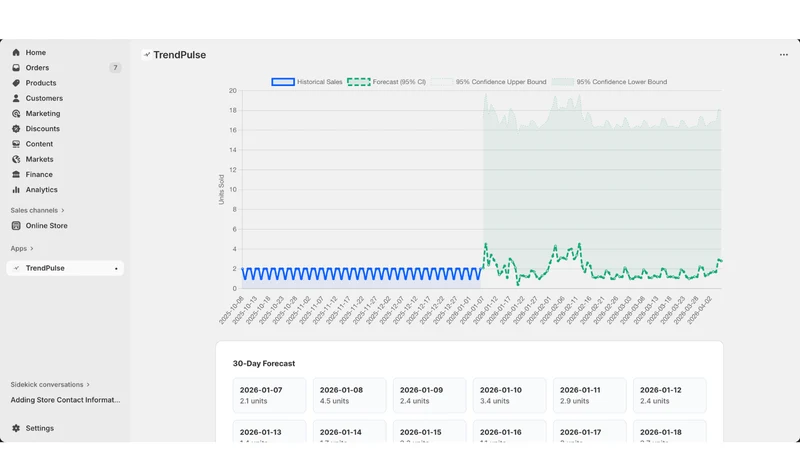Go to the Markets page
Image resolution: width=800 pixels, height=450 pixels.
coord(65,160)
